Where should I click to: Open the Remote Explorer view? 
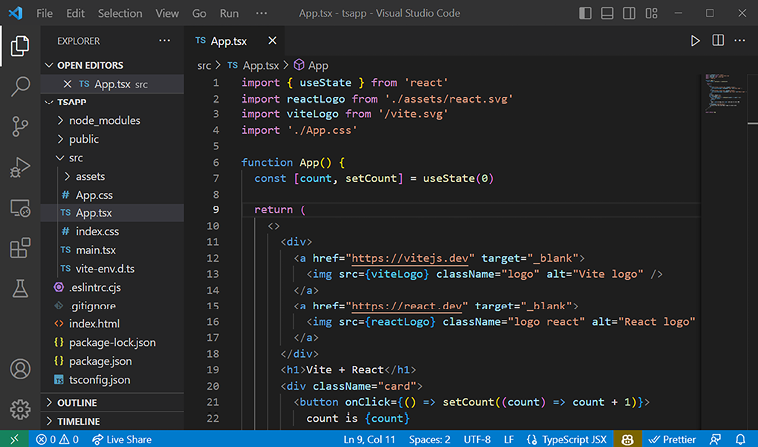pyautogui.click(x=20, y=208)
